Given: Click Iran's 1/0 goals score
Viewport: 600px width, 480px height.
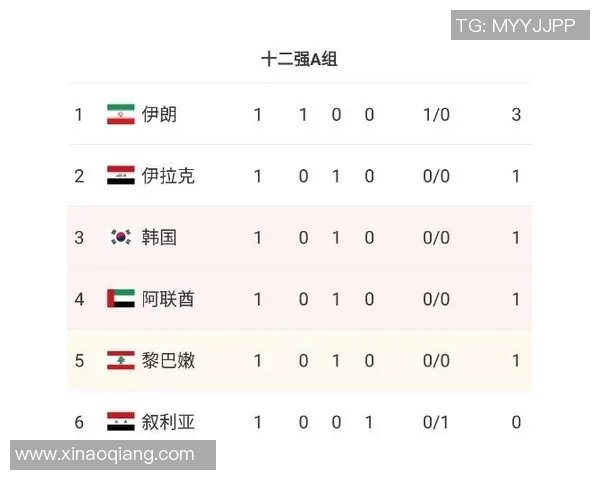Looking at the screenshot, I should coord(436,114).
